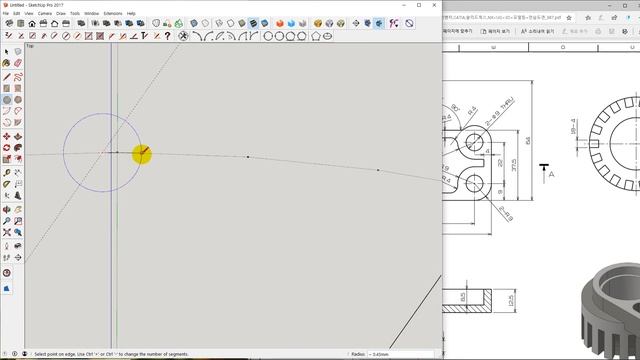
Task: Select the Zoom Extents tool
Action: pyautogui.click(x=7, y=232)
